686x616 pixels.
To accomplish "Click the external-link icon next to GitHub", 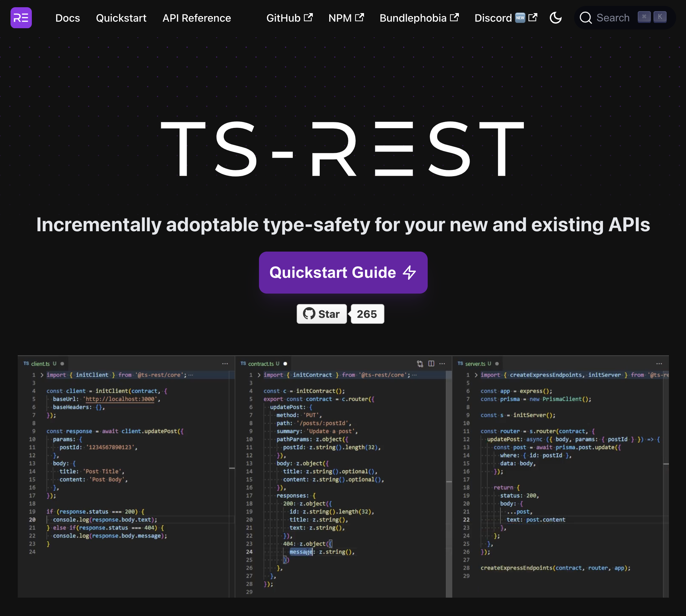I will (308, 17).
